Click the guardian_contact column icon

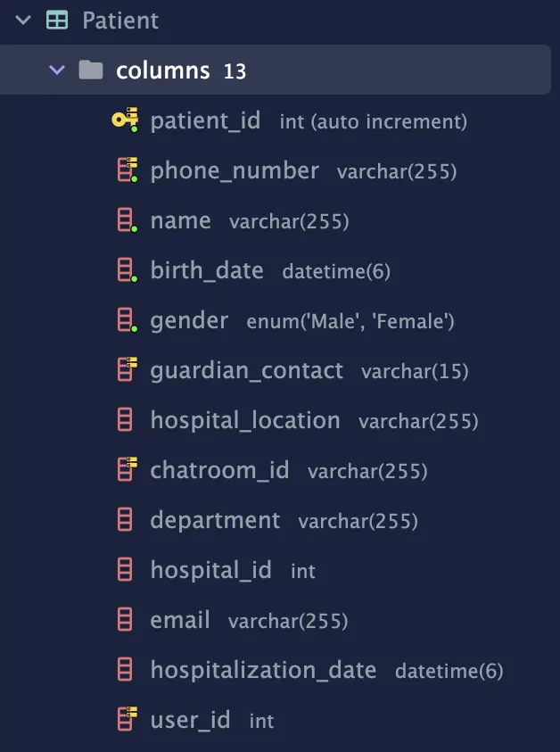point(126,369)
